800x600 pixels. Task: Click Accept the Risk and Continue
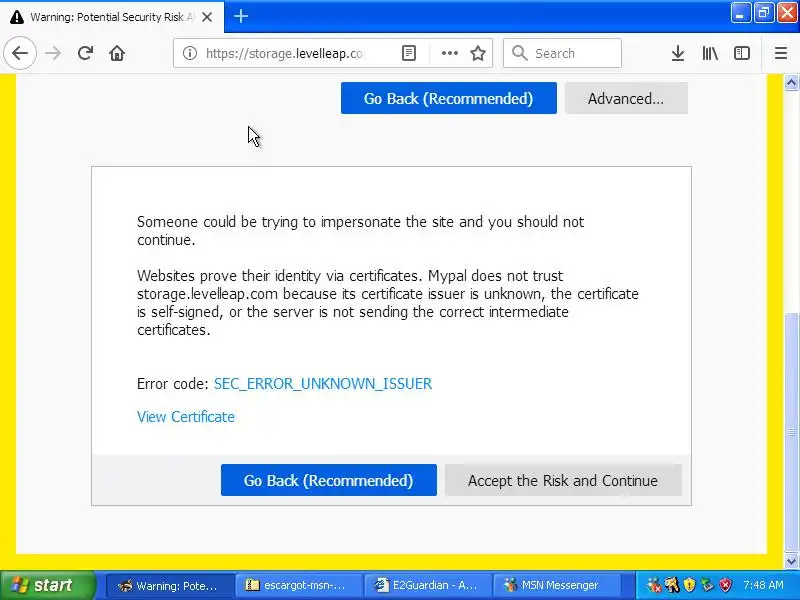[x=563, y=480]
